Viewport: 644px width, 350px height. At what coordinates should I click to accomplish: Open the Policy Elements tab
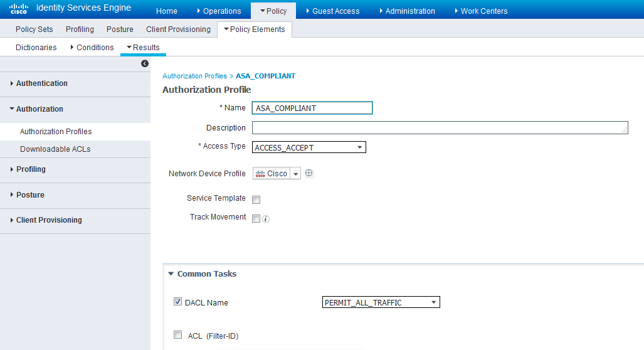click(254, 29)
